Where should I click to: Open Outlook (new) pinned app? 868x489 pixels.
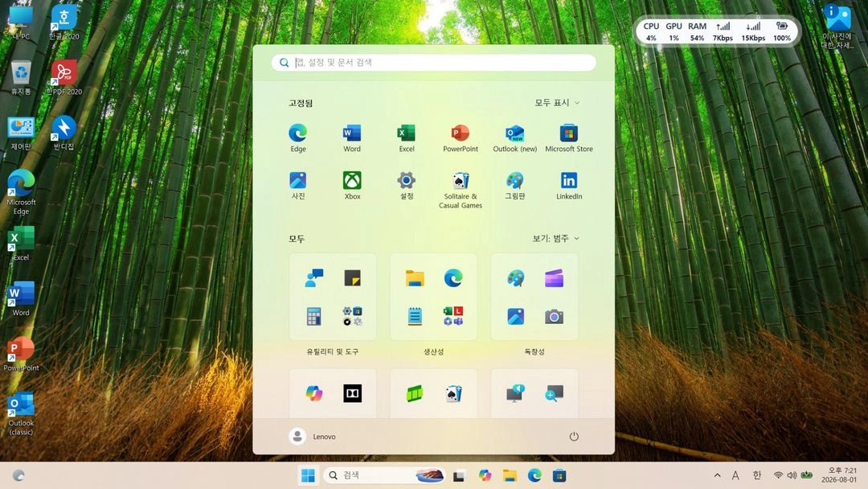(x=515, y=138)
